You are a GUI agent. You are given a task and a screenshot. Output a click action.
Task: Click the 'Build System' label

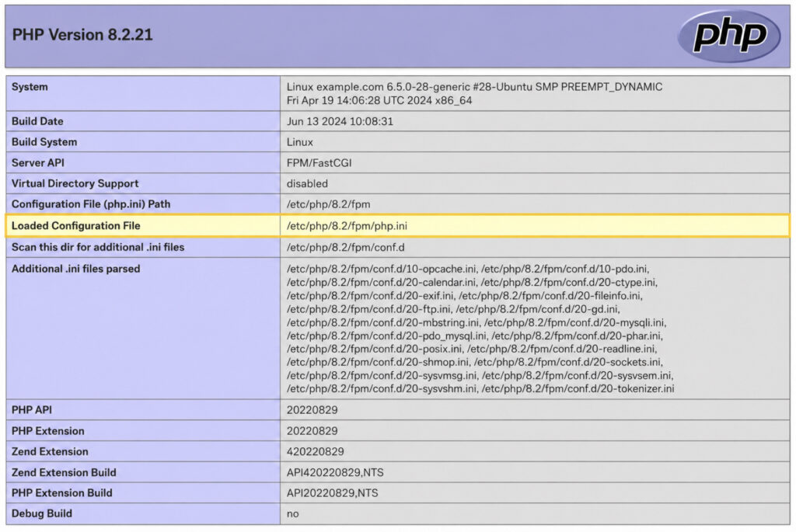coord(44,142)
